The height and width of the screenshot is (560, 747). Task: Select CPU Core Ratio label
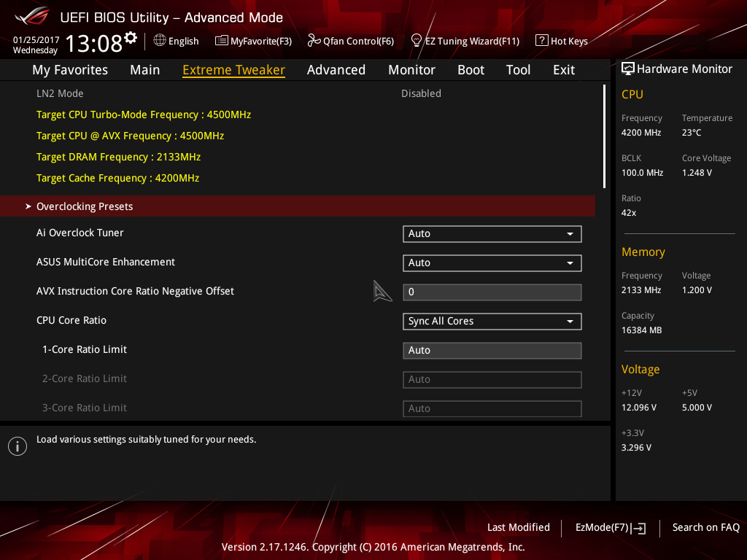(71, 320)
